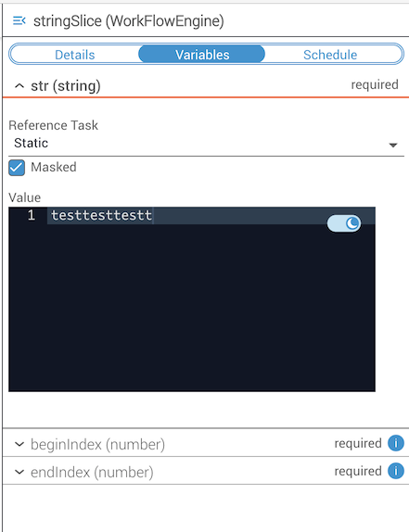Click the str (string) header label

pos(66,86)
